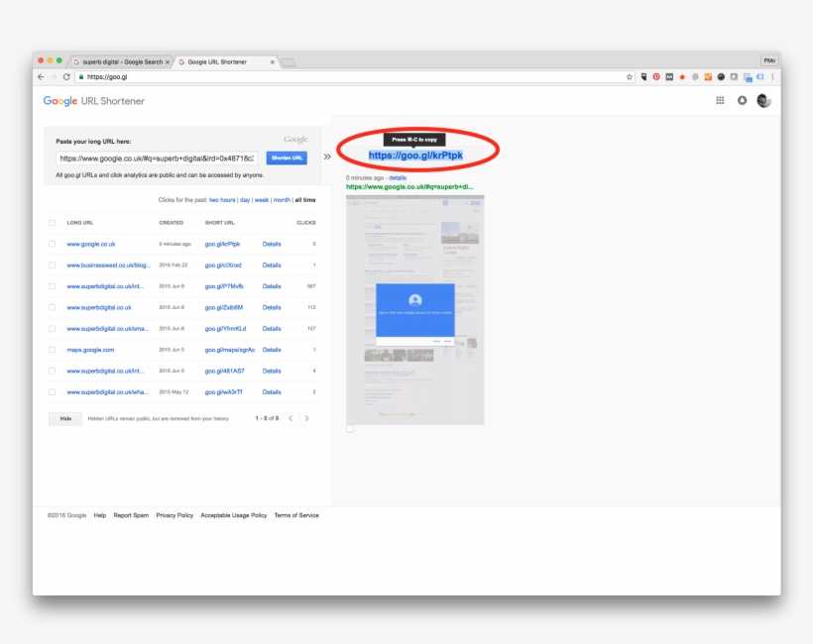Click the Chrome menu three-dot icon
The height and width of the screenshot is (644, 813).
[x=772, y=77]
